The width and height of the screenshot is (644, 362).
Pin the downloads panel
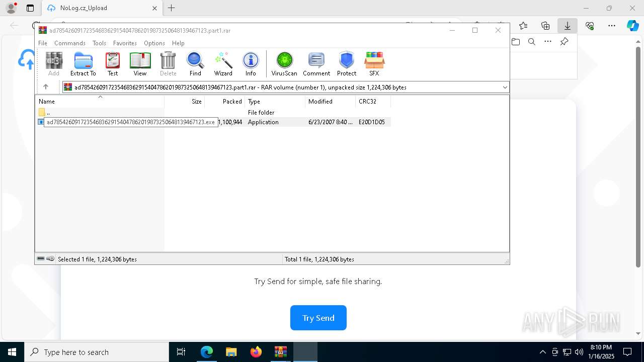[x=564, y=42]
